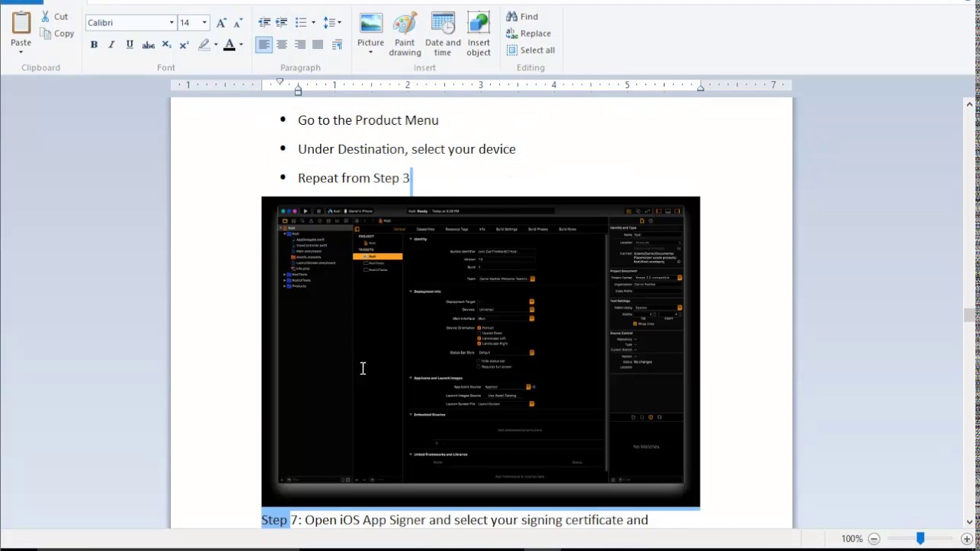
Task: Toggle bold formatting
Action: pyautogui.click(x=94, y=45)
